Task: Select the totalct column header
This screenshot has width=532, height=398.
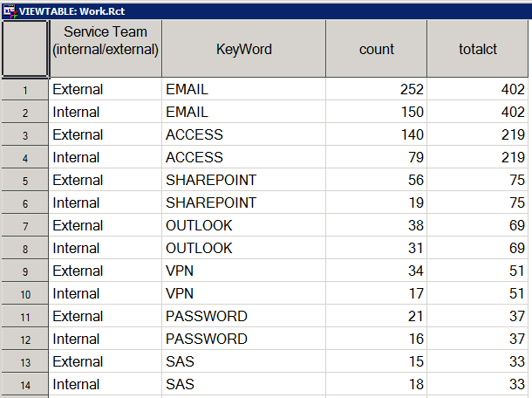Action: coord(479,49)
